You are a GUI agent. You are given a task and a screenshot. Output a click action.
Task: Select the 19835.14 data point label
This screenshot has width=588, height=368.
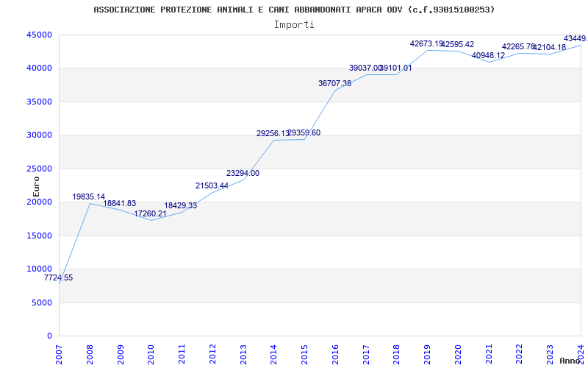[x=89, y=197]
